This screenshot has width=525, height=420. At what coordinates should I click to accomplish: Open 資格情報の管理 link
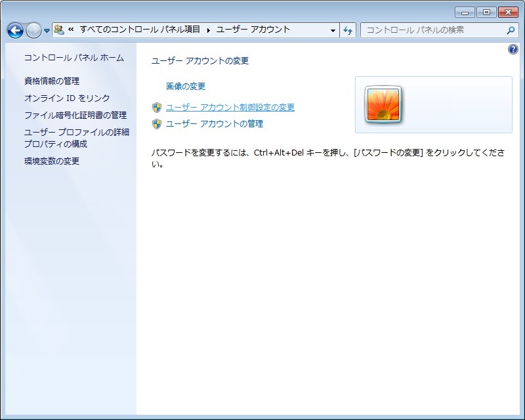52,81
